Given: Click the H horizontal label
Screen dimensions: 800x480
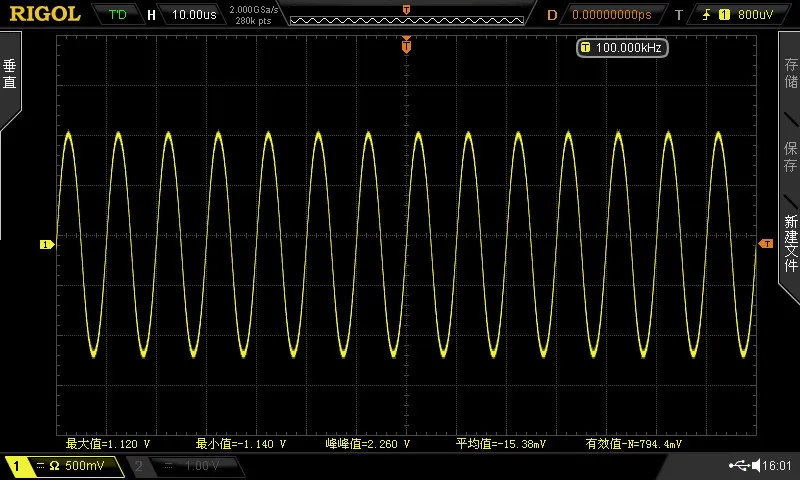Looking at the screenshot, I should pos(151,15).
